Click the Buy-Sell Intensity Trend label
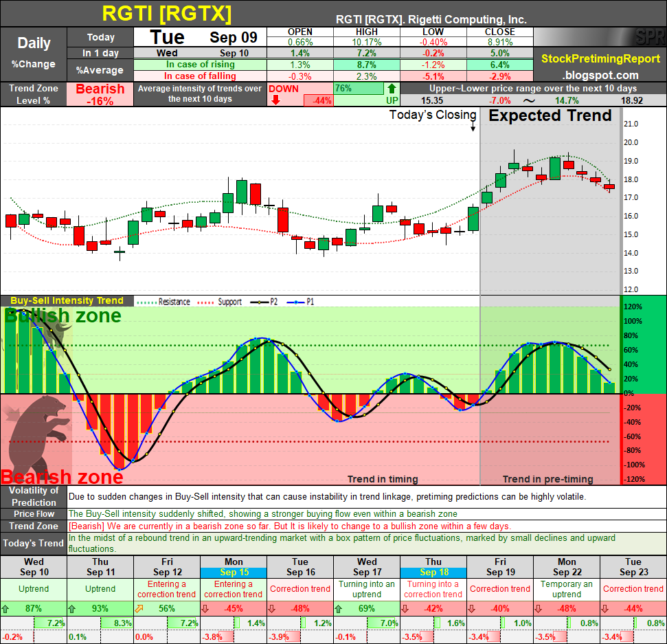Screen dimensions: 667x644 click(x=67, y=300)
